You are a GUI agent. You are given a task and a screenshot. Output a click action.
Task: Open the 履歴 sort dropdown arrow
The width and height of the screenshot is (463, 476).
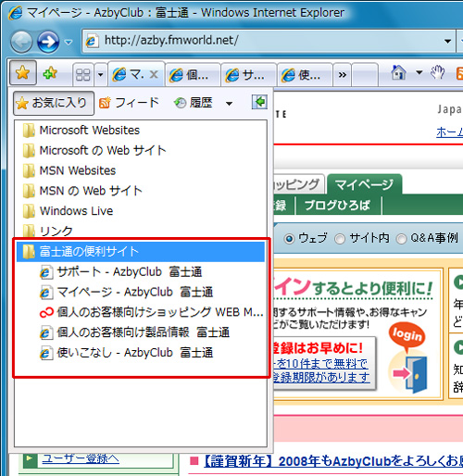click(229, 104)
